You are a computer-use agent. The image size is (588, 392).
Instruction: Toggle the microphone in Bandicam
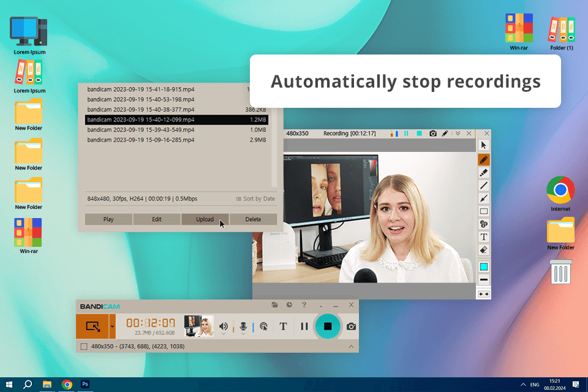243,326
